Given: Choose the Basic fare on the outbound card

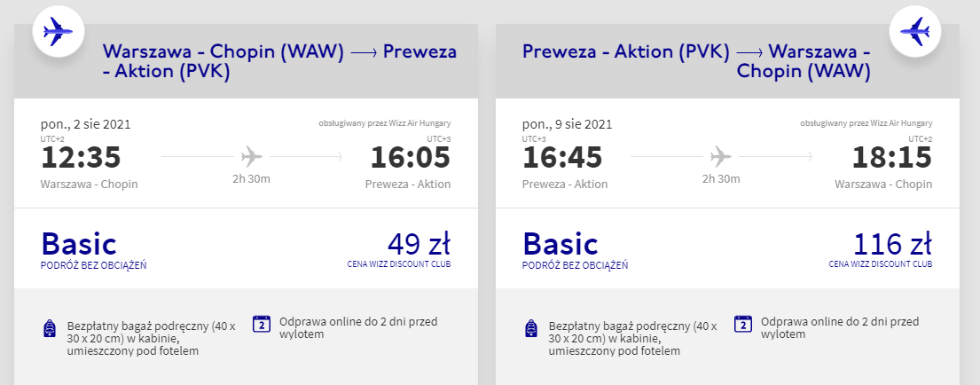Looking at the screenshot, I should point(79,243).
